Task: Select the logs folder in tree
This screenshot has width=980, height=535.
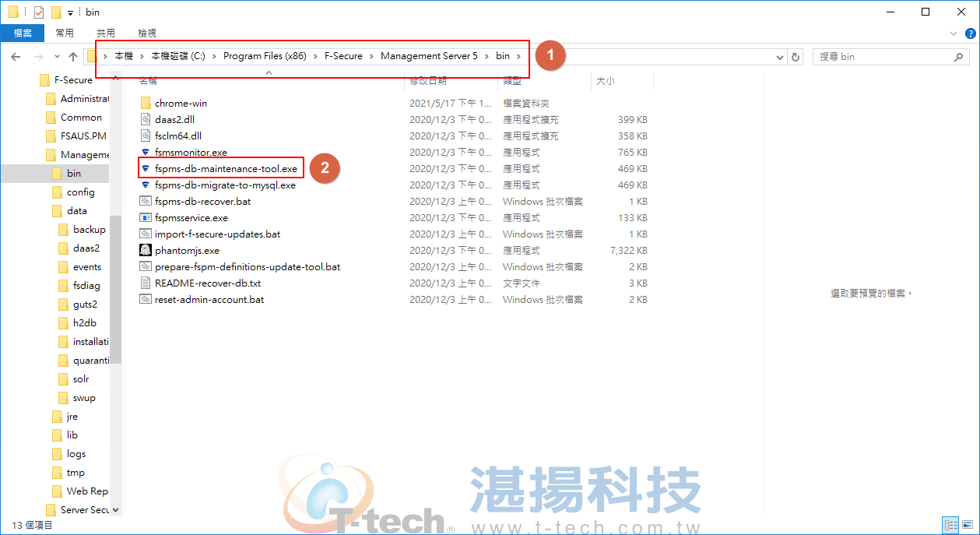Action: [x=69, y=453]
